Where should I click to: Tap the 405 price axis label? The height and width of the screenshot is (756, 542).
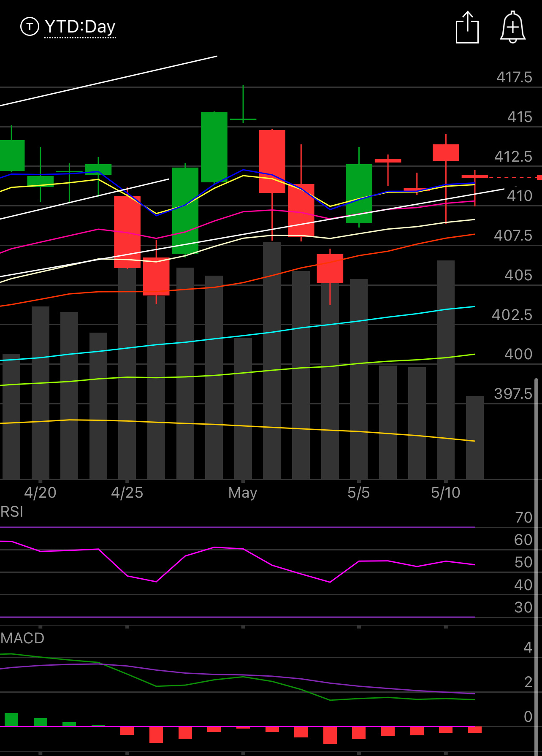(518, 275)
